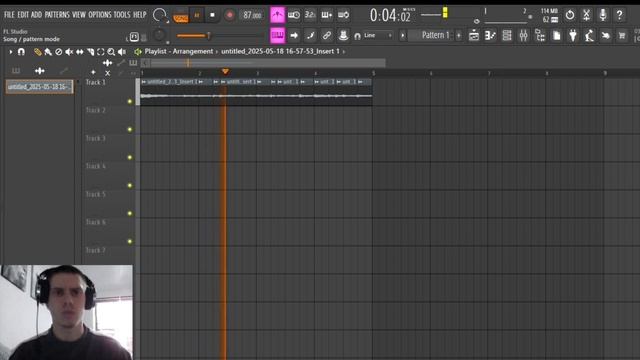Select the Playlist Mute tool

click(x=69, y=52)
